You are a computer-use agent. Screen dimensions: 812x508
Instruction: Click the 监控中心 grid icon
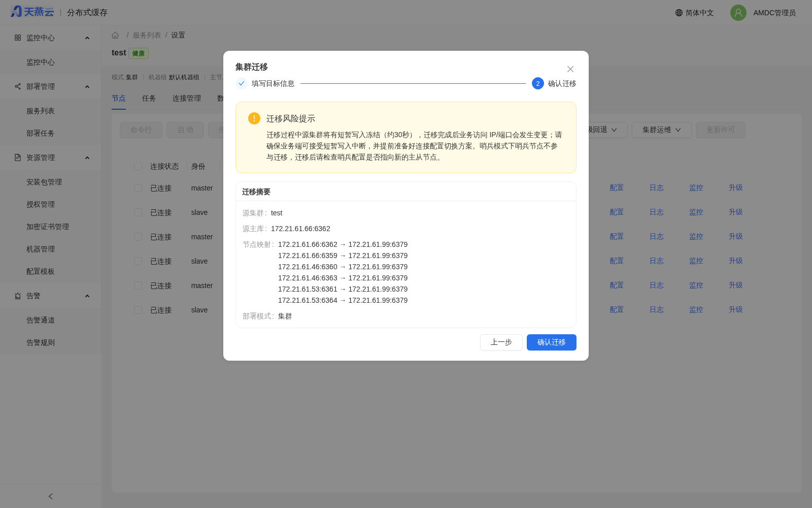click(x=18, y=38)
